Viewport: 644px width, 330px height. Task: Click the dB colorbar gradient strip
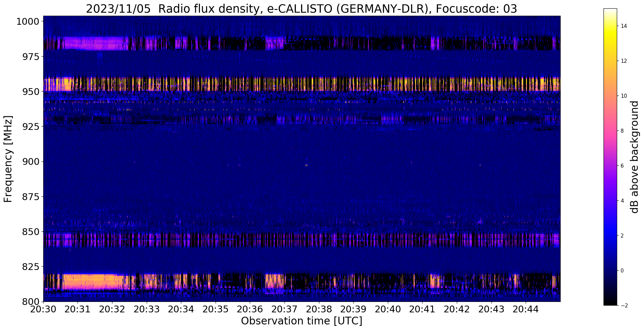click(x=610, y=157)
